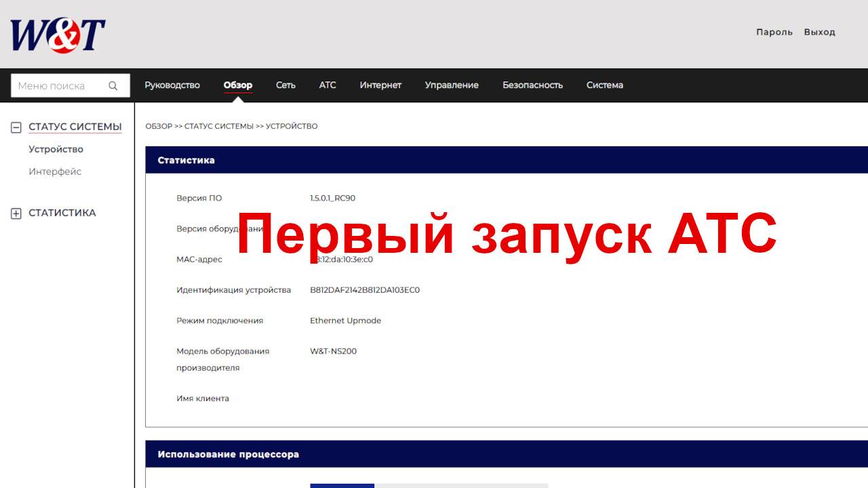Open the Интернет menu

click(380, 85)
